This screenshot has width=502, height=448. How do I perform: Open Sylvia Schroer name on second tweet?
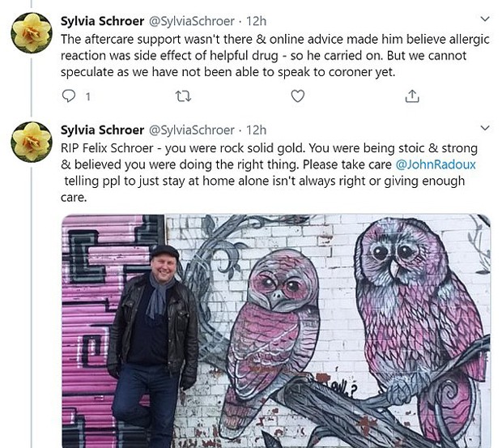(x=102, y=130)
